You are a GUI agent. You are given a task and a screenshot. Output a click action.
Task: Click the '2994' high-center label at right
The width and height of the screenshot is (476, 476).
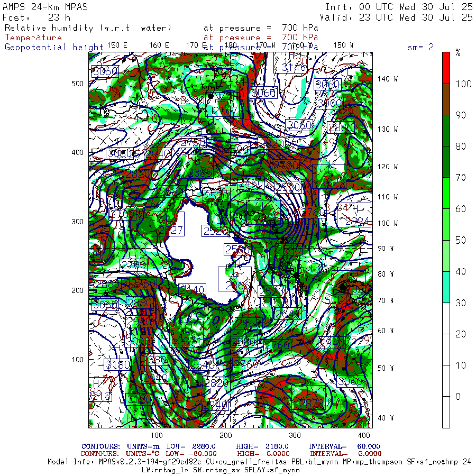[358, 221]
